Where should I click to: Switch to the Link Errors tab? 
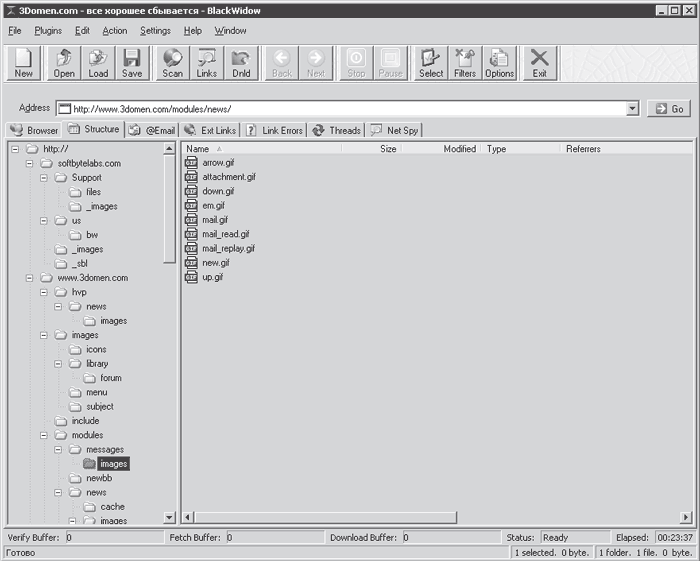pos(275,130)
